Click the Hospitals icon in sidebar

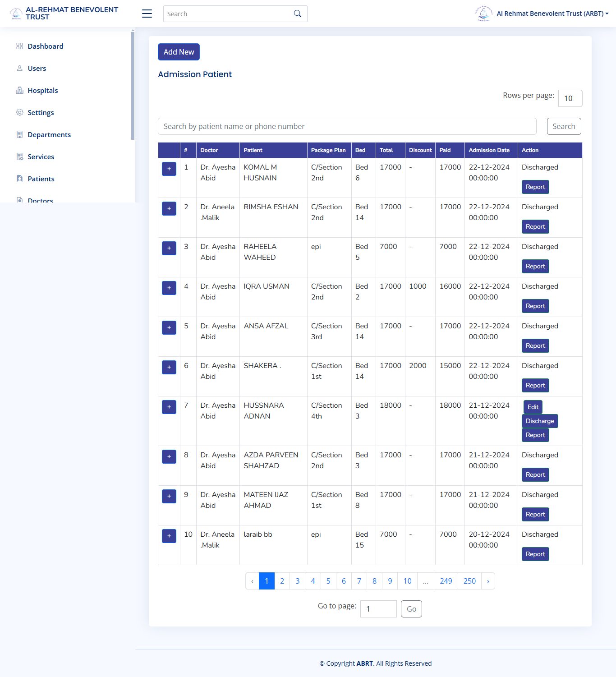click(19, 90)
